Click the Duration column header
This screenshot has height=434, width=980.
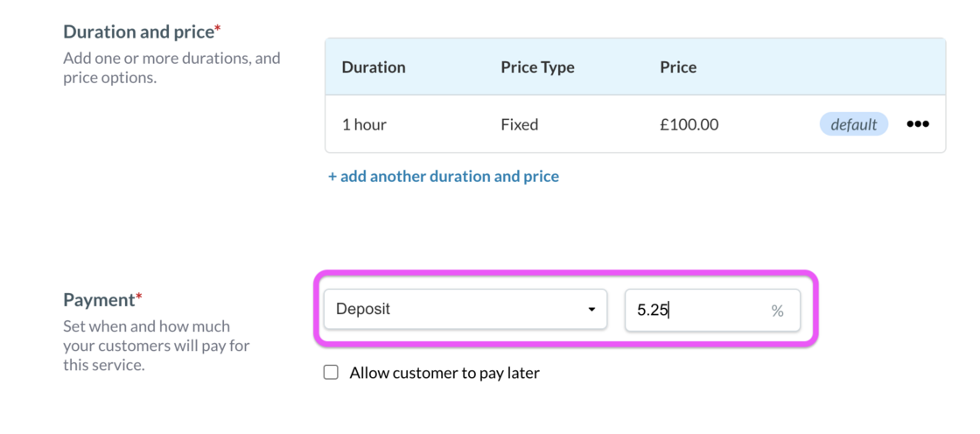(374, 66)
